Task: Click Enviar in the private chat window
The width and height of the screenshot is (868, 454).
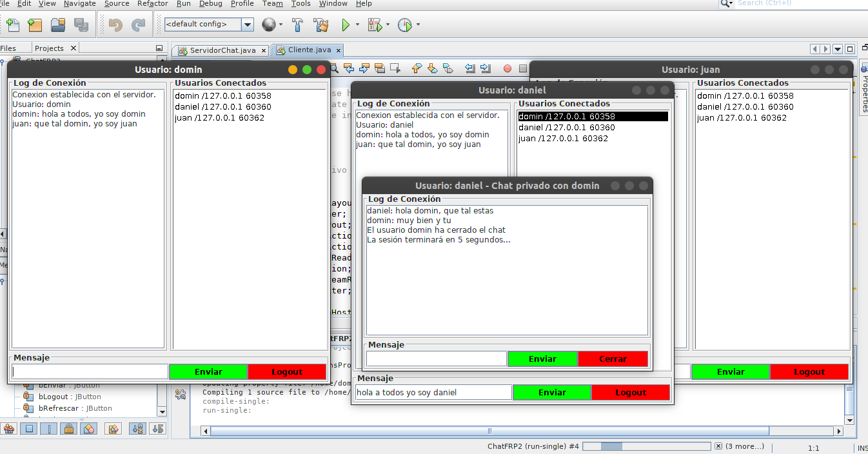Action: point(542,359)
